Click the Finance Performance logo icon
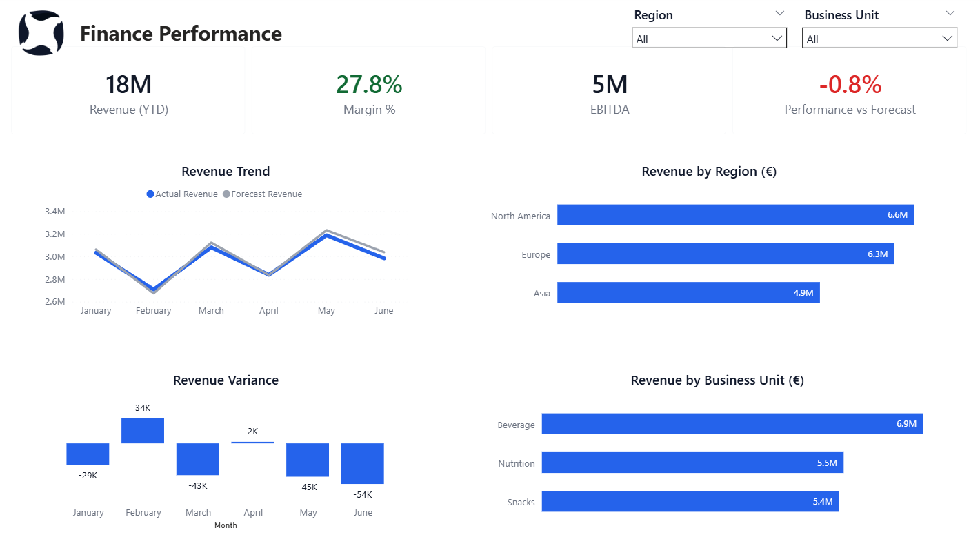The image size is (980, 548). [x=41, y=33]
